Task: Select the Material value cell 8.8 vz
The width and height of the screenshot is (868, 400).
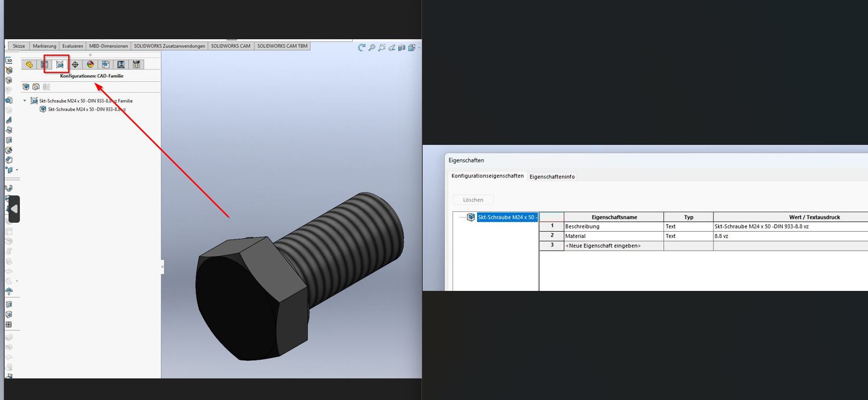Action: click(x=790, y=236)
